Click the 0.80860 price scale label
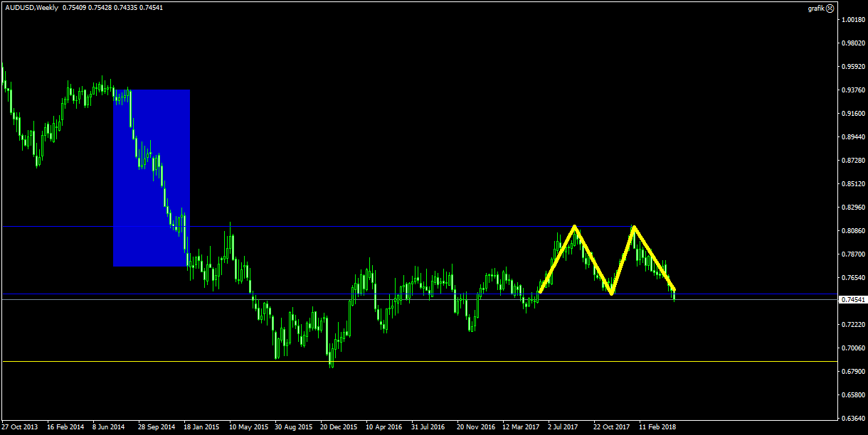The width and height of the screenshot is (868, 435). pyautogui.click(x=853, y=231)
